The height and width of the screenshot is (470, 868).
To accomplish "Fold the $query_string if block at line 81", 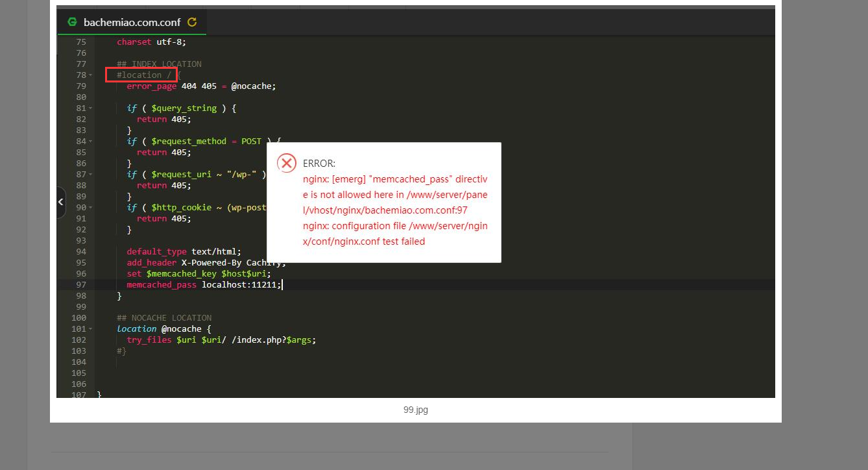I will point(90,108).
